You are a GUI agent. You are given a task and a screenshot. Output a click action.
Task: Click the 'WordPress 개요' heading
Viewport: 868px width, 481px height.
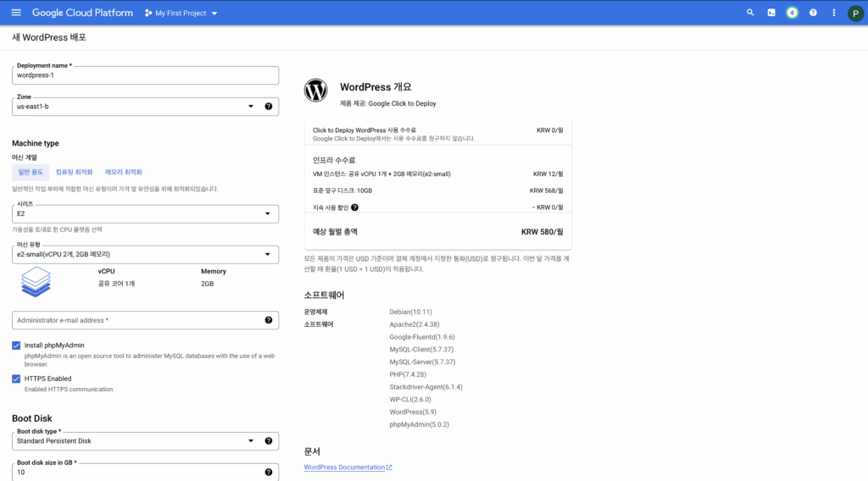point(376,87)
